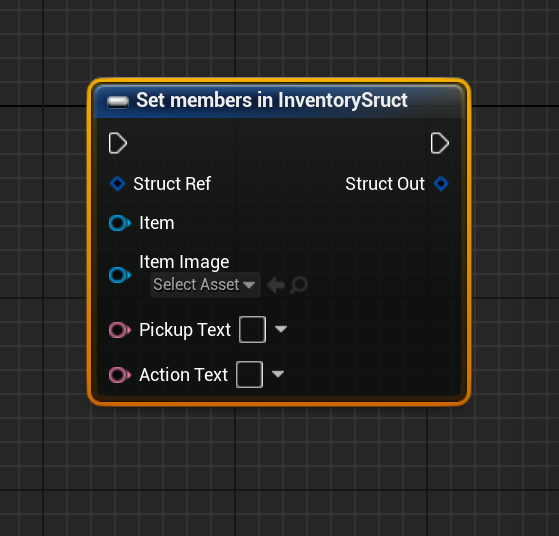Viewport: 559px width, 536px height.
Task: Select the Set members in InventorySruct title
Action: click(272, 100)
